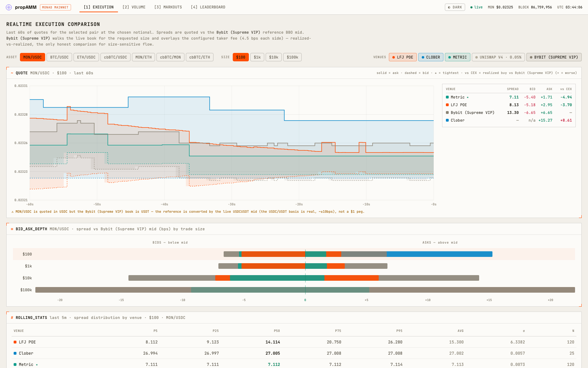Set trade size to $1k
The height and width of the screenshot is (368, 588).
click(257, 57)
